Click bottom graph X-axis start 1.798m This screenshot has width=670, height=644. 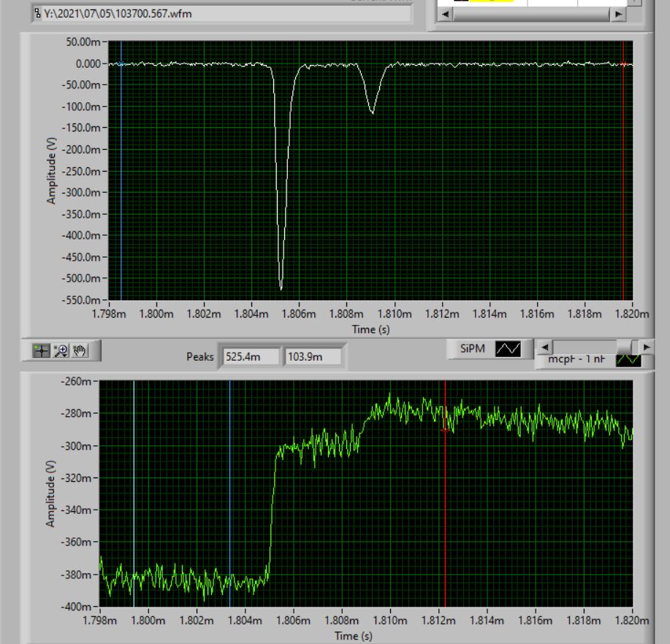[99, 621]
